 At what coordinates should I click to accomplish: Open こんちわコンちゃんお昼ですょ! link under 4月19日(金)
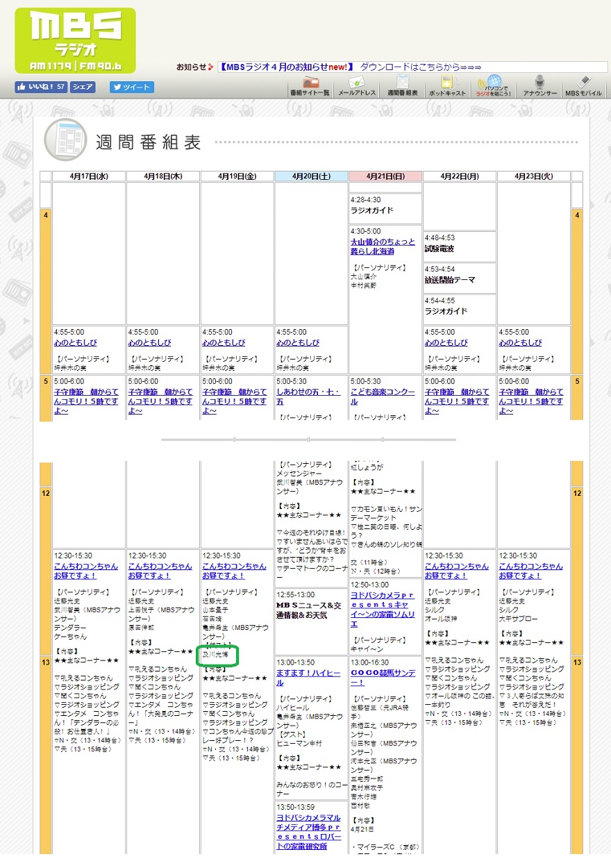coord(235,571)
